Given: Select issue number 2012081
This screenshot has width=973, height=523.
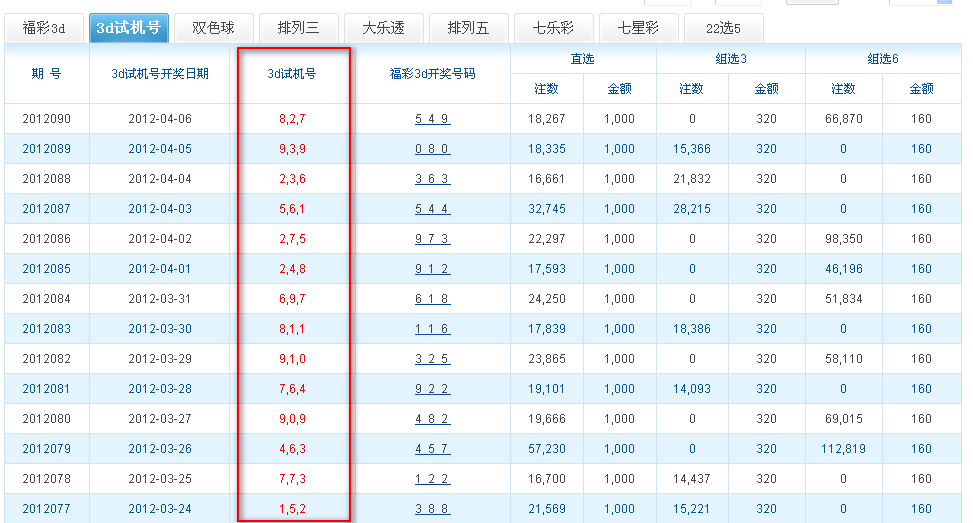Looking at the screenshot, I should click(47, 389).
